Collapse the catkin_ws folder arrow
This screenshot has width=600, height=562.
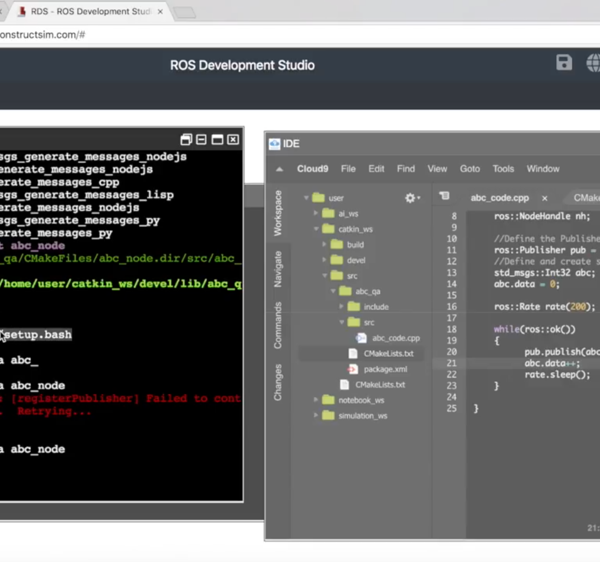pos(316,229)
